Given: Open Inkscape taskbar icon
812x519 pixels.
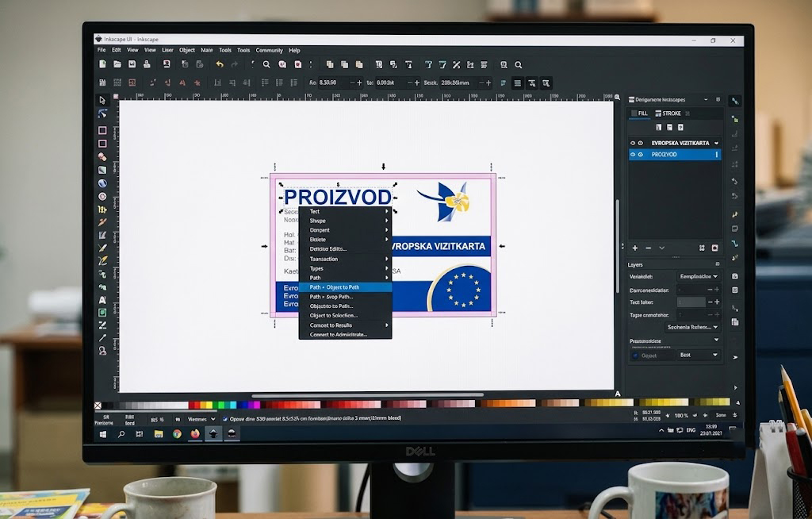Looking at the screenshot, I should 213,434.
